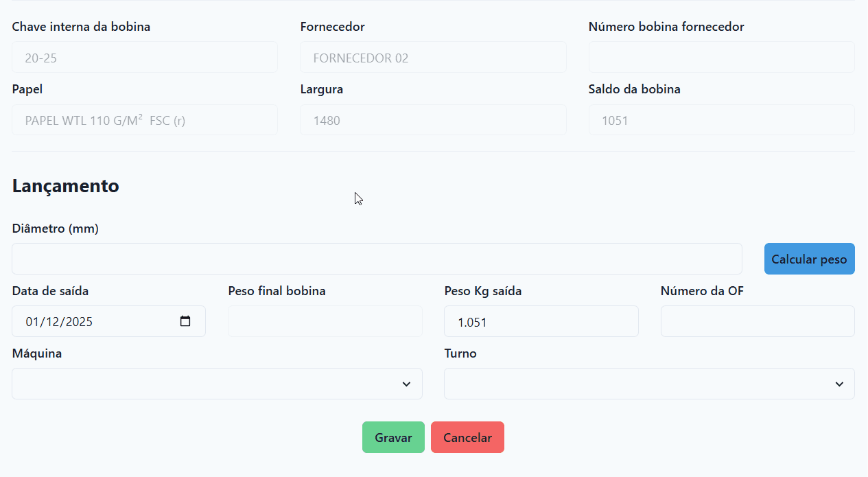Open the date picker calendar icon

click(x=185, y=321)
